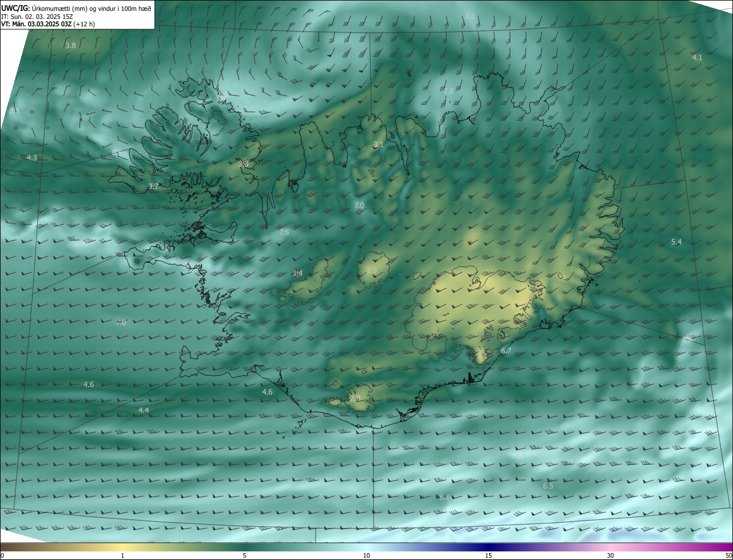
Task: Click the colorbar tick label 5
Action: [245, 555]
